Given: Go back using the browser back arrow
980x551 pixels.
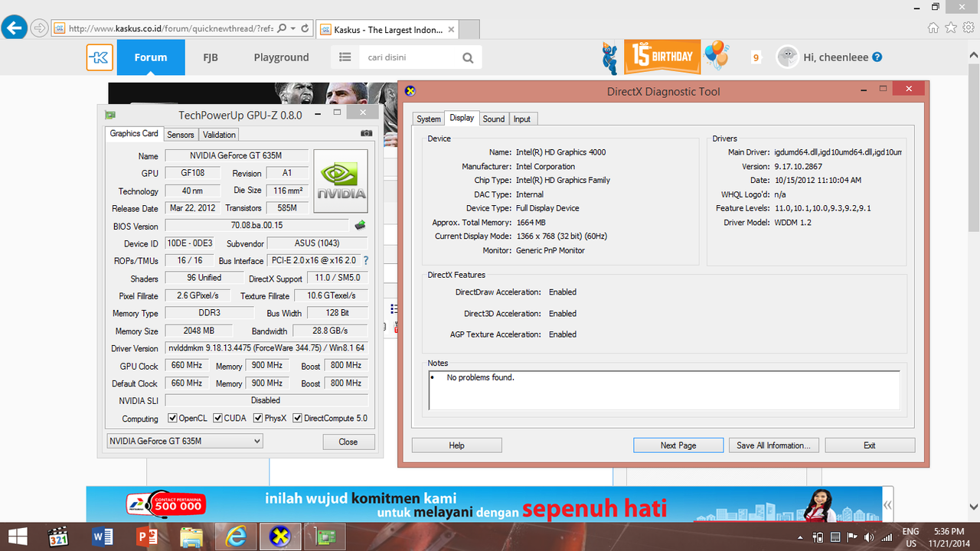Looking at the screenshot, I should tap(13, 28).
